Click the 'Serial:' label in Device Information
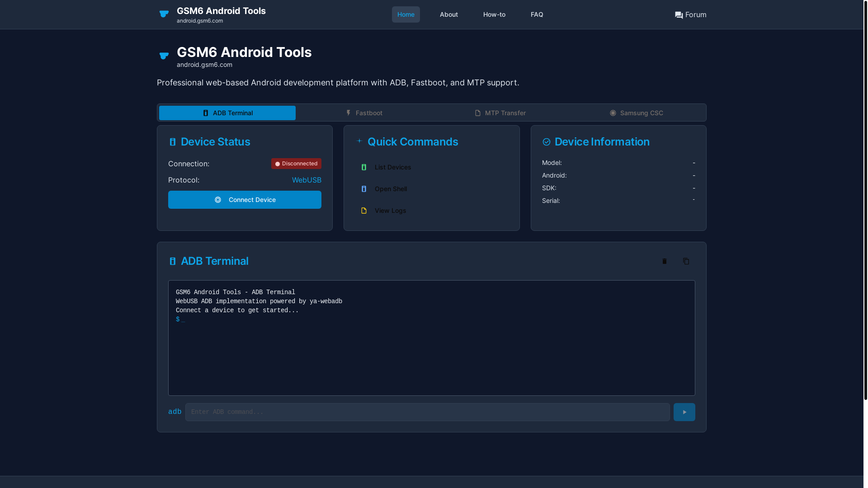 coord(551,201)
